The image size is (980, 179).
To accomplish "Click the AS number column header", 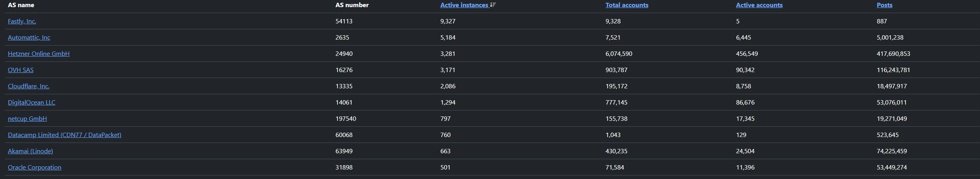I will click(352, 5).
